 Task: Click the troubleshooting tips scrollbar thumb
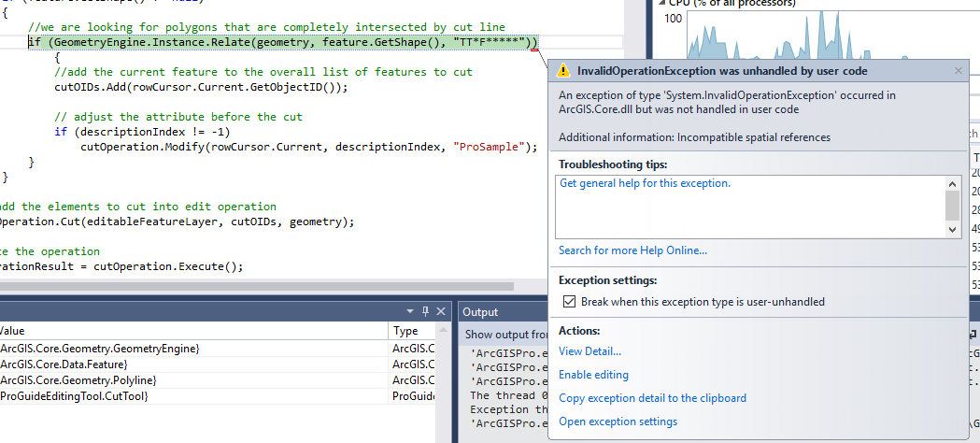952,206
